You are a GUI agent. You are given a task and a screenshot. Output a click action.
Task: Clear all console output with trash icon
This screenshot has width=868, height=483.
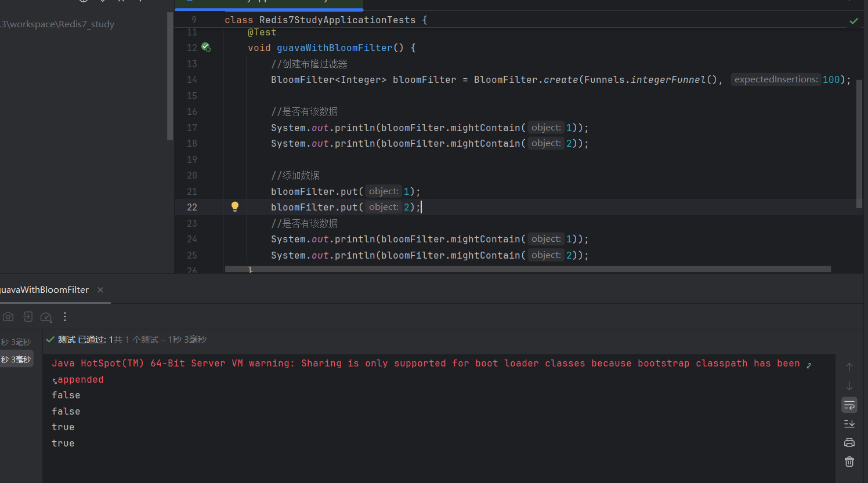[x=849, y=462]
